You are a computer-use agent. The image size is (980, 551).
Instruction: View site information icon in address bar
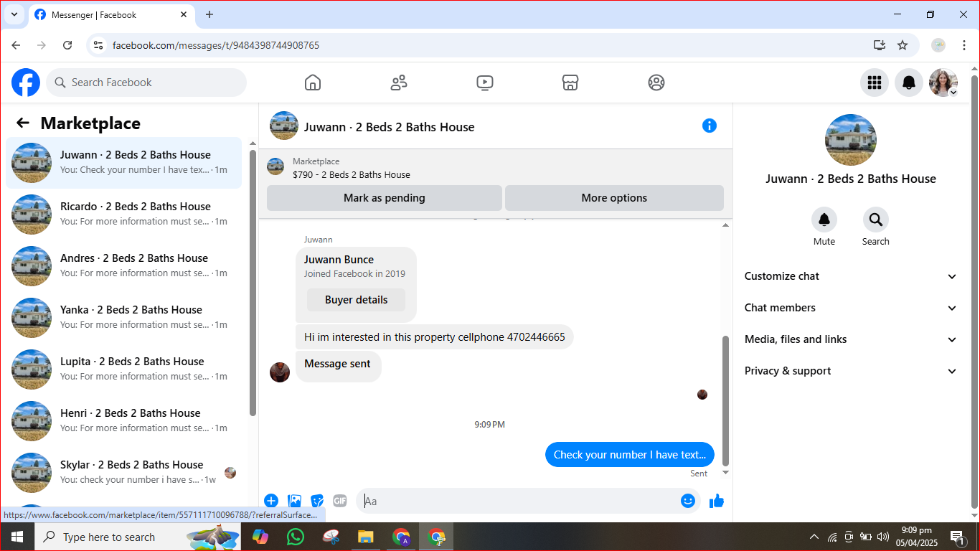click(x=99, y=45)
